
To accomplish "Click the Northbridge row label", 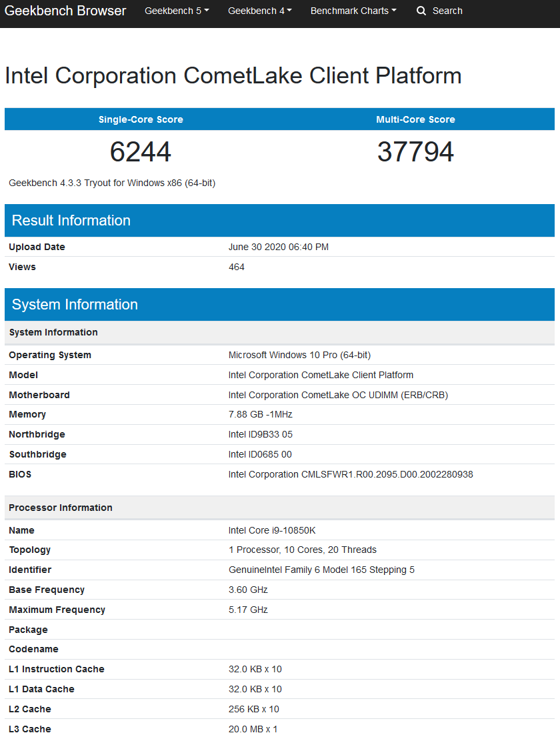I will coord(37,435).
